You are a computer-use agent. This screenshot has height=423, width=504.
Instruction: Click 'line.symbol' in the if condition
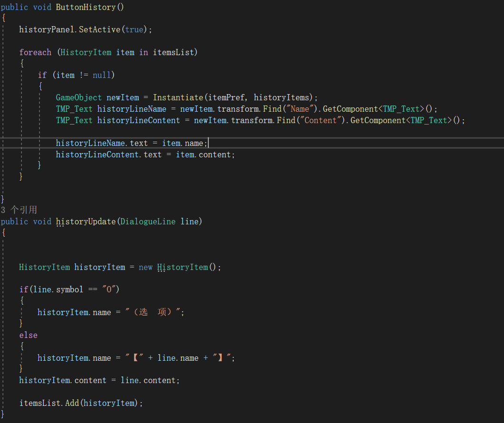point(58,289)
